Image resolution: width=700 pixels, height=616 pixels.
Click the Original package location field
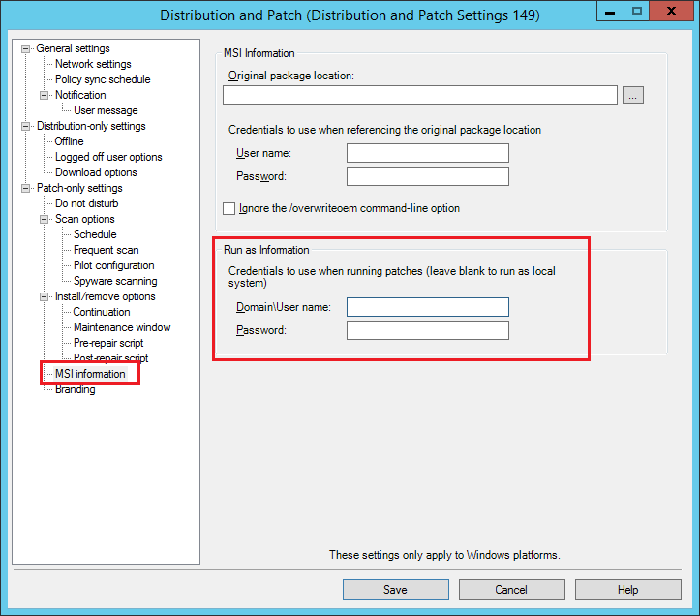(419, 95)
